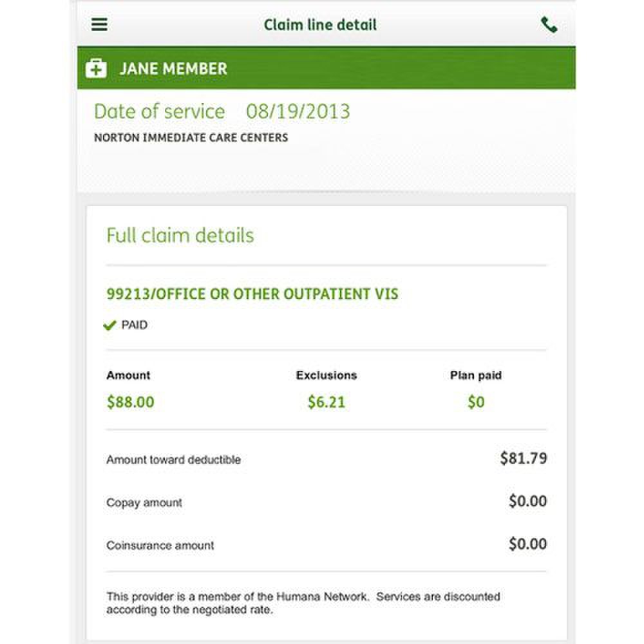Click the Full claim details heading
Image resolution: width=644 pixels, height=644 pixels.
(180, 235)
